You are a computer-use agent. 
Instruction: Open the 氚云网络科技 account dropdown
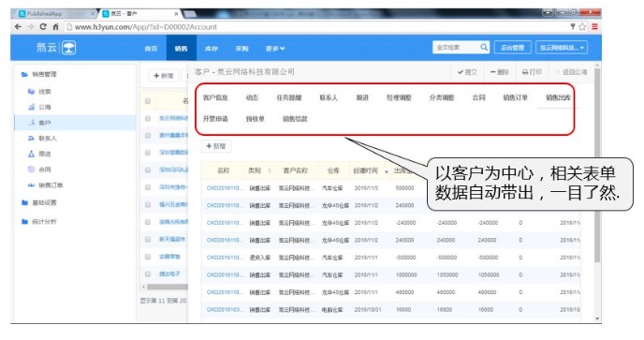point(562,48)
